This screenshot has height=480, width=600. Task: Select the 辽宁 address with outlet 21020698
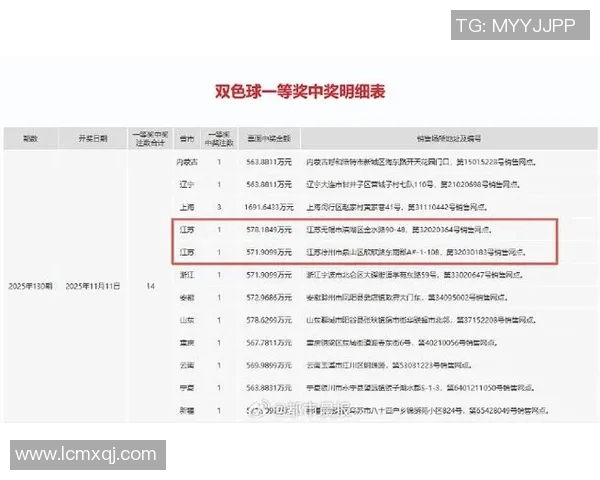point(412,184)
